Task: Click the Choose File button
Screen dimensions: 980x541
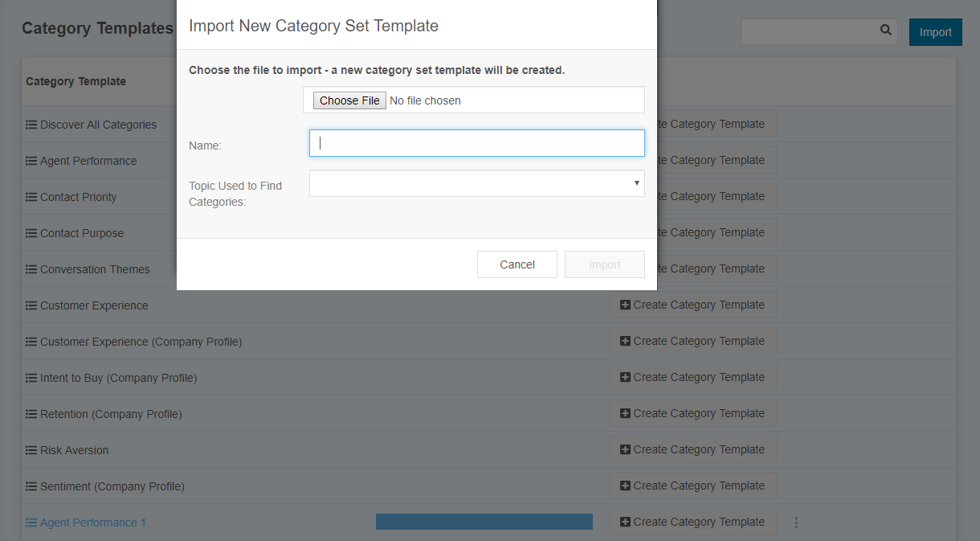Action: click(349, 100)
